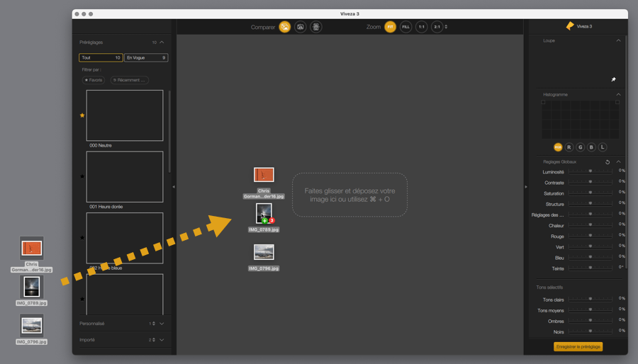Image resolution: width=638 pixels, height=364 pixels.
Task: Adjust the Bleu slider
Action: [590, 257]
